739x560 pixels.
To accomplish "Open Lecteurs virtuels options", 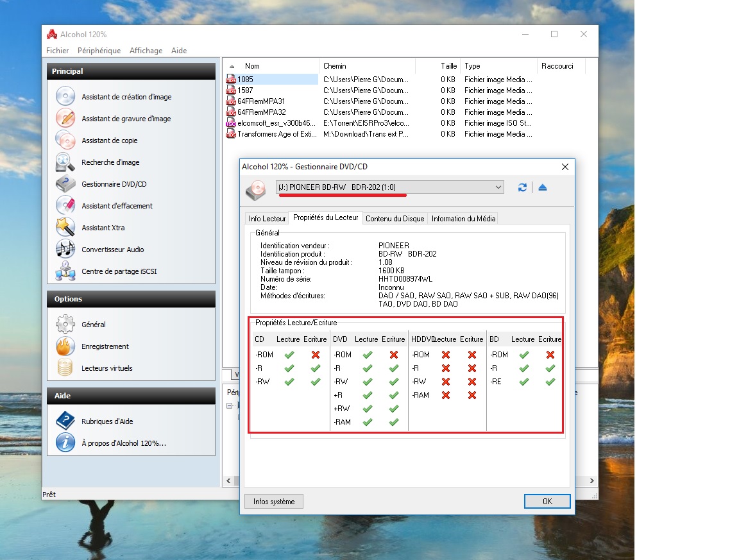I will pos(106,368).
